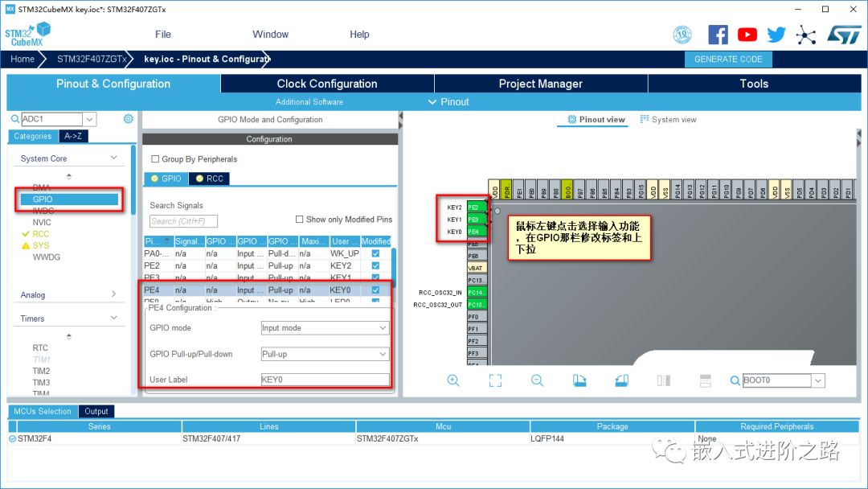868x489 pixels.
Task: Open the categories settings gear icon
Action: click(129, 119)
